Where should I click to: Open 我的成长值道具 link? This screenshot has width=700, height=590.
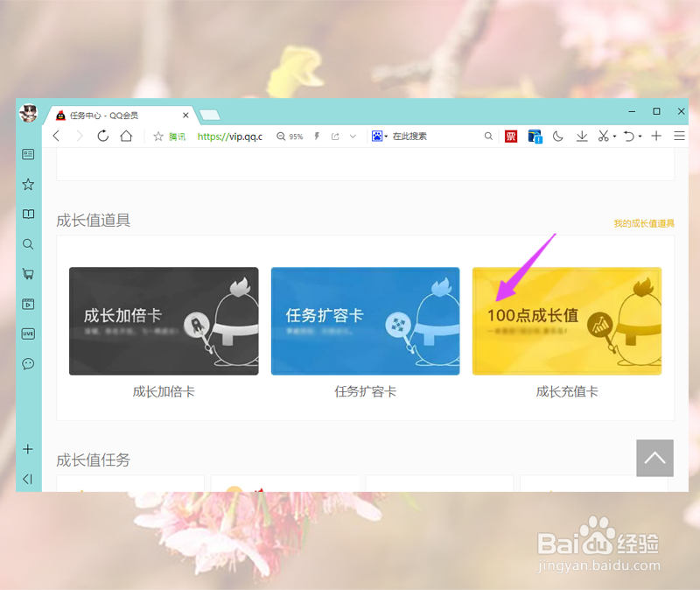tap(644, 223)
